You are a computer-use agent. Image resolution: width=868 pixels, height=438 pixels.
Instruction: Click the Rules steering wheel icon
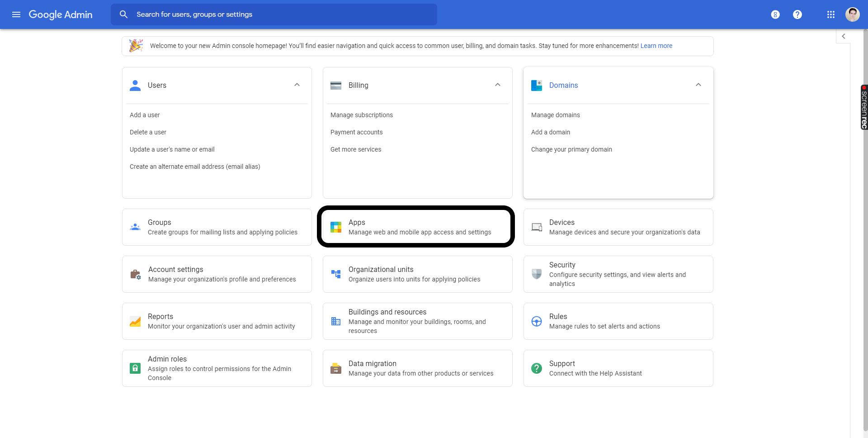click(x=537, y=321)
